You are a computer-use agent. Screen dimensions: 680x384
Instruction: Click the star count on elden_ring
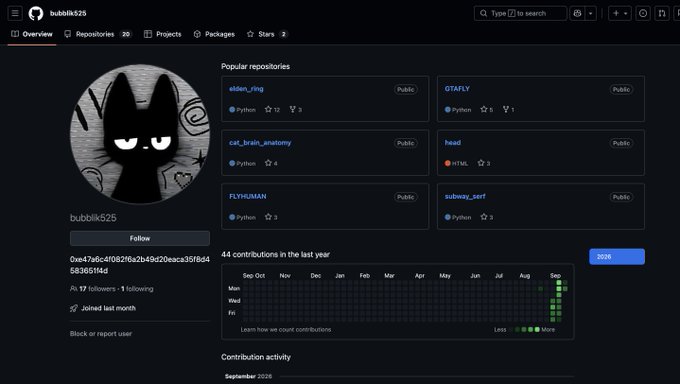coord(272,109)
